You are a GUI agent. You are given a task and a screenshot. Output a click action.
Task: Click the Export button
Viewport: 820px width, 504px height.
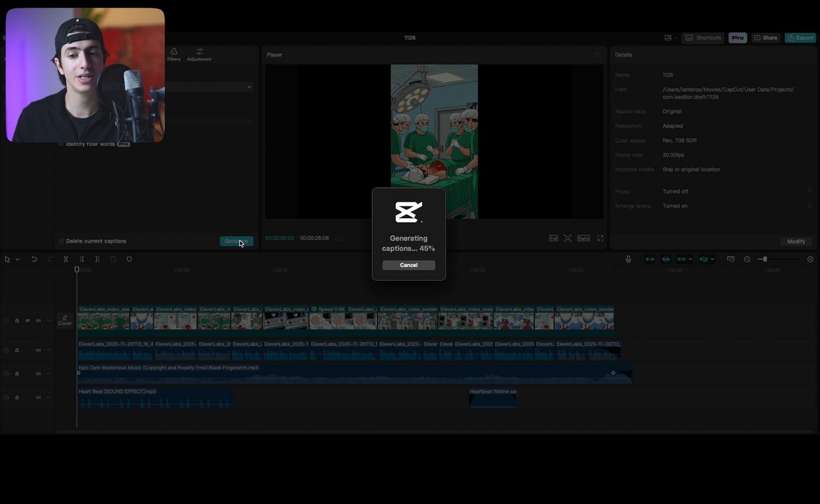(800, 38)
